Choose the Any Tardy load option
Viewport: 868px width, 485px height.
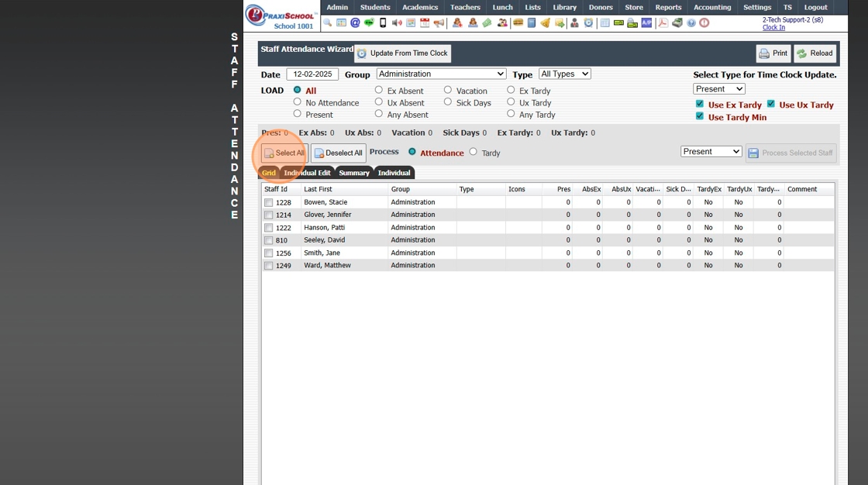(x=511, y=113)
